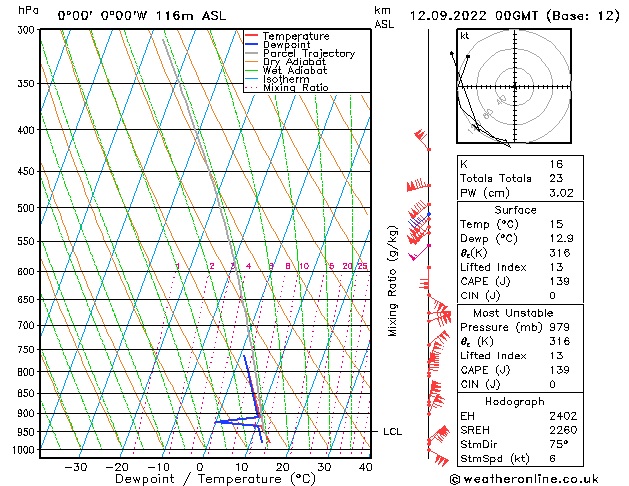This screenshot has height=486, width=629.
Task: Click the 'PW (cm)' value 3.02
Action: click(x=561, y=193)
